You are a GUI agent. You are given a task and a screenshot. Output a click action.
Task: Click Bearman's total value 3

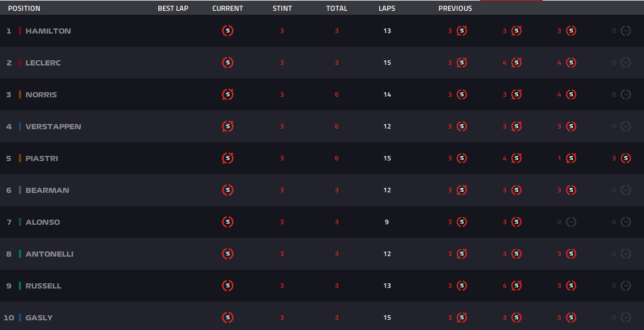337,190
